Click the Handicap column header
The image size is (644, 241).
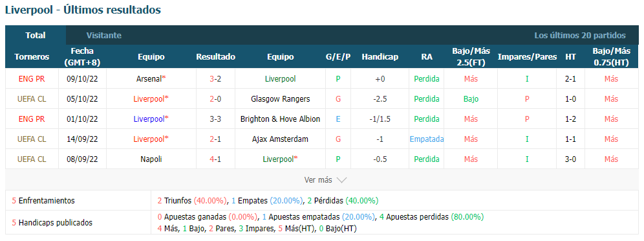coord(380,57)
